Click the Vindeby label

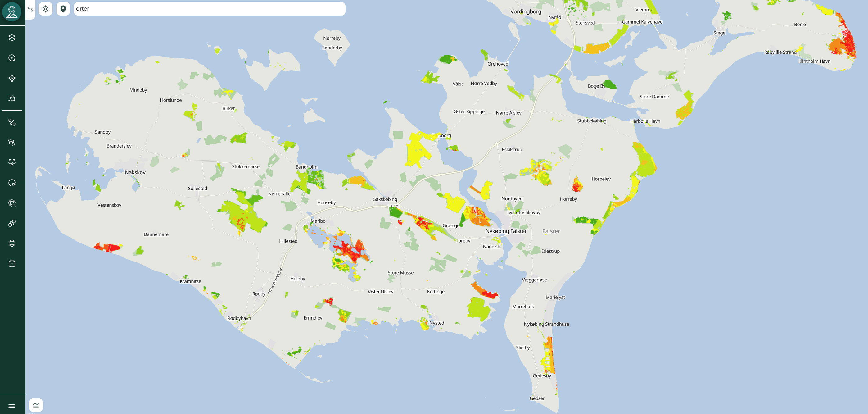(x=138, y=90)
